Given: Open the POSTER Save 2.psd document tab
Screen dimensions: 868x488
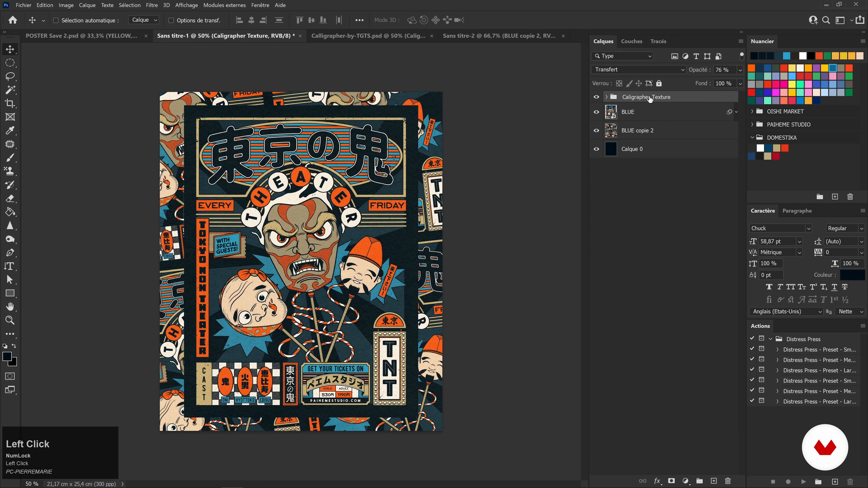Looking at the screenshot, I should tap(82, 36).
